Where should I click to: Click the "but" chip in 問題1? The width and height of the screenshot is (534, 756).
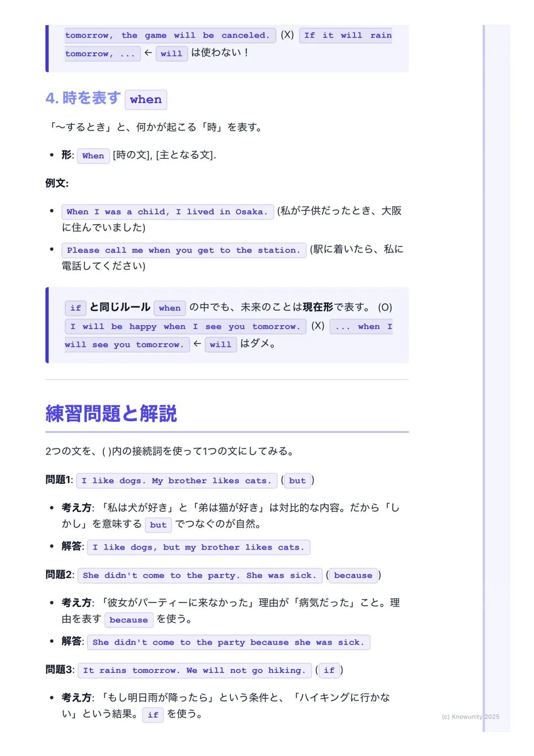[297, 480]
